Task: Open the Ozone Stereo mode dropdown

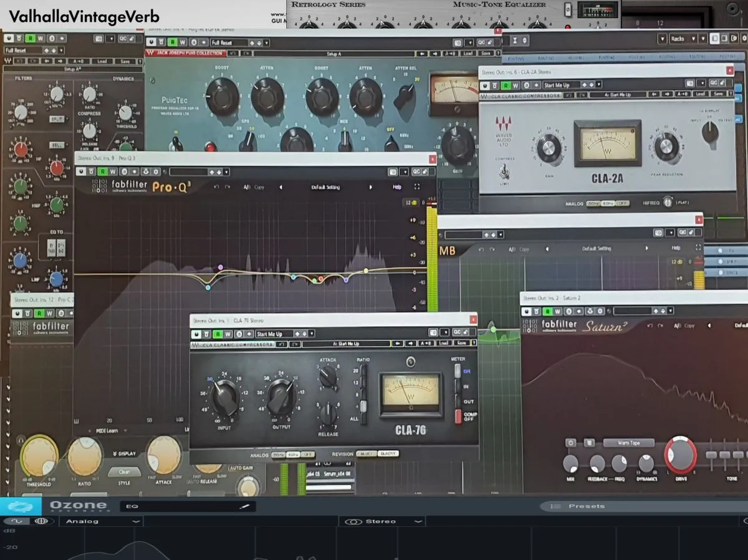Action: click(x=384, y=521)
